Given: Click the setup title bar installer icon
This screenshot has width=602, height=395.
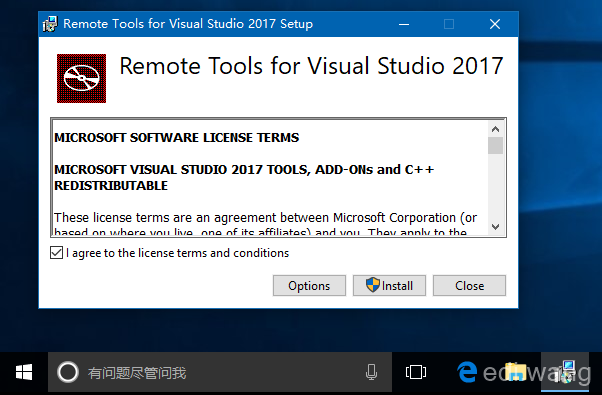Looking at the screenshot, I should coord(50,24).
